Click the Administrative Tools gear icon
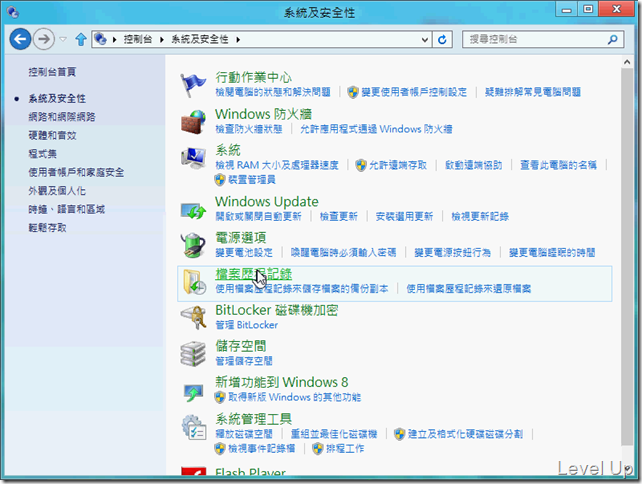The image size is (642, 484). click(193, 427)
